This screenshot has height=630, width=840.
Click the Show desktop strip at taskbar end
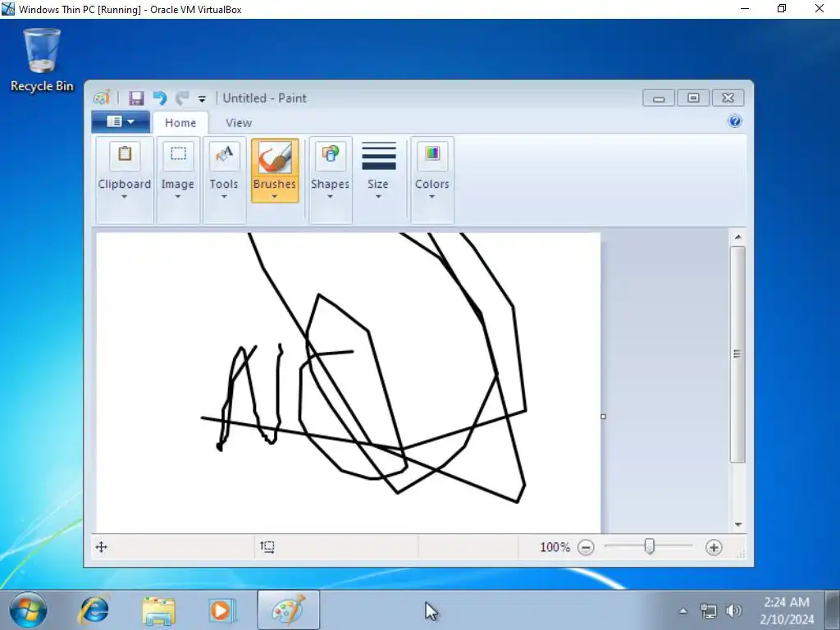click(x=832, y=610)
